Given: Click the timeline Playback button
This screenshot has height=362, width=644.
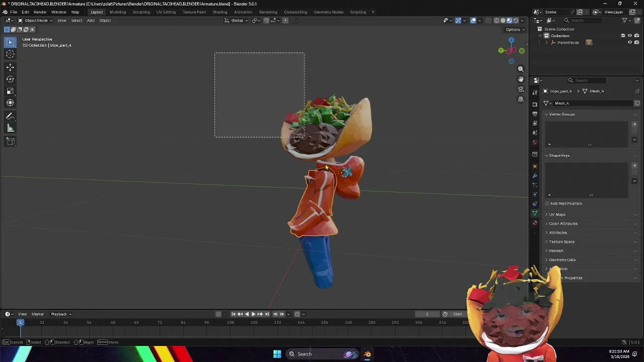Looking at the screenshot, I should (60, 314).
